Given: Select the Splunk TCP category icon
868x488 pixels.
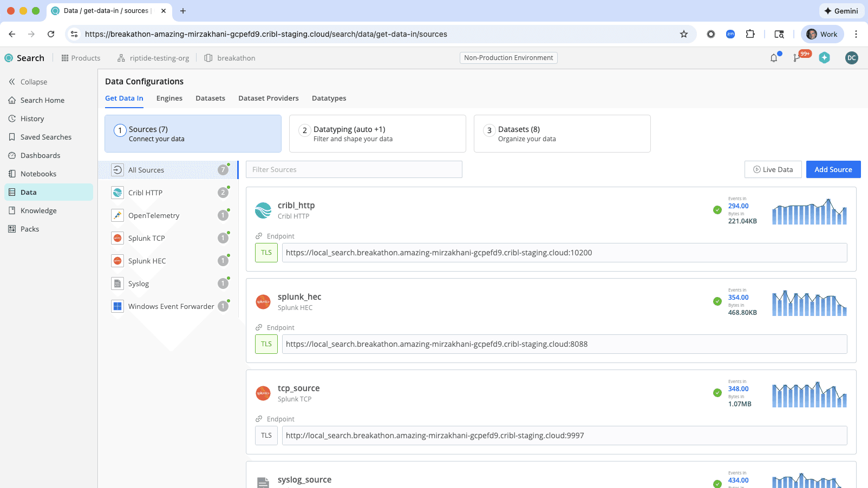Looking at the screenshot, I should coord(117,238).
